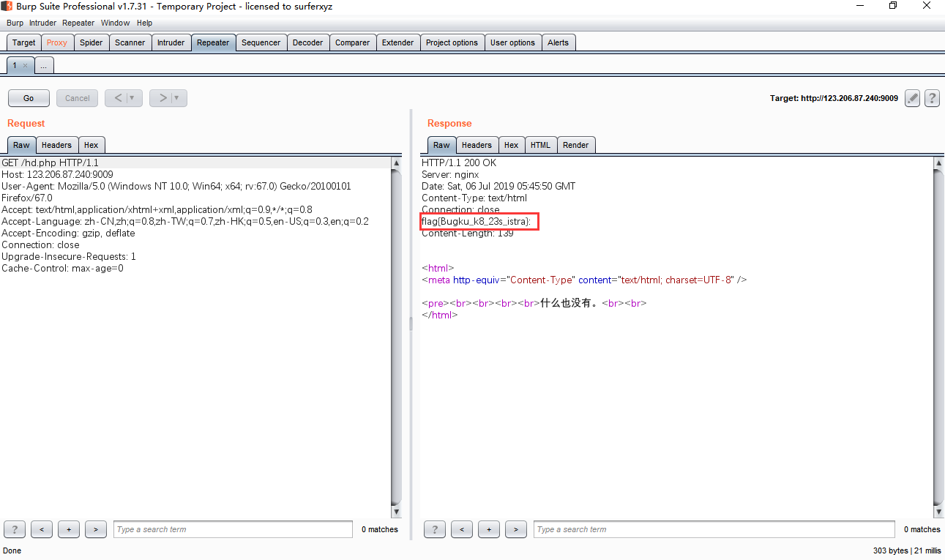Screen dimensions: 945x560
Task: Click the Cache-Control: max-age=0 line
Action: (62, 268)
